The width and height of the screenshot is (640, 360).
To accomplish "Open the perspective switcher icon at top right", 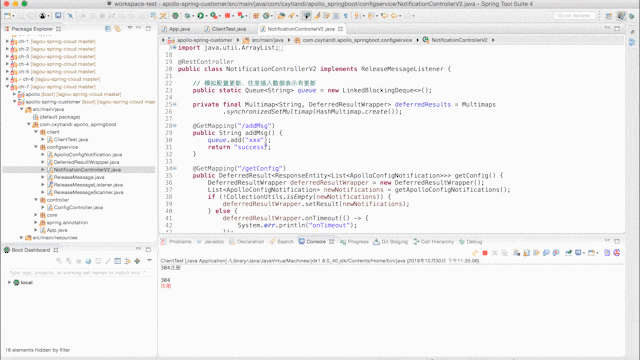I will 609,16.
